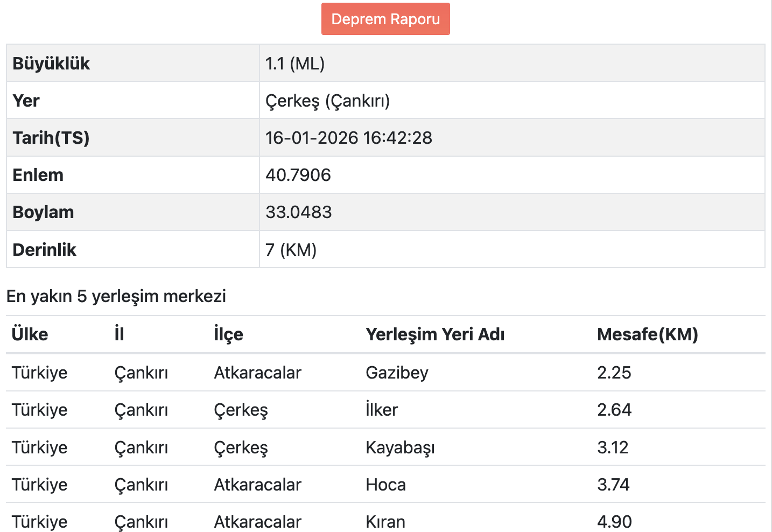The image size is (772, 532).
Task: Select the date 16-01-2026 16:42:28
Action: [x=349, y=138]
